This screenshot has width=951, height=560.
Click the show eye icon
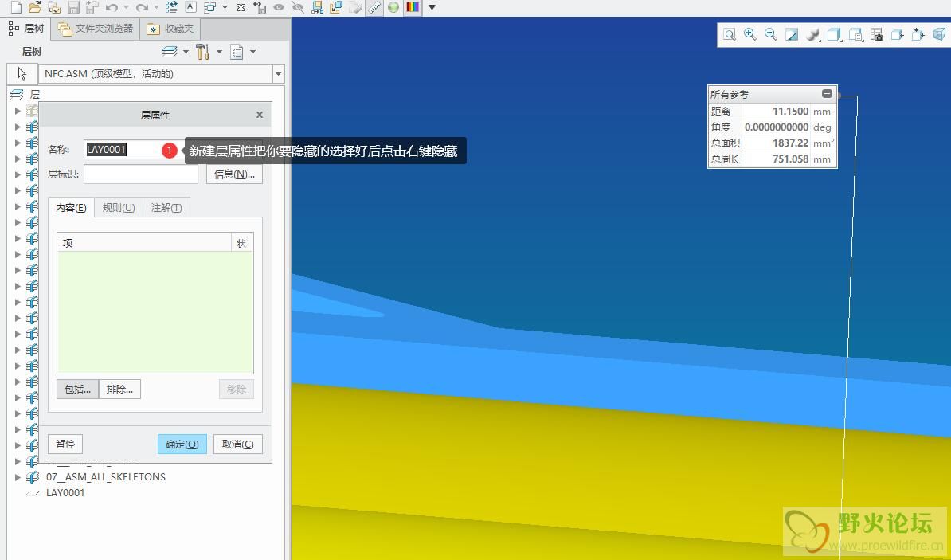279,7
